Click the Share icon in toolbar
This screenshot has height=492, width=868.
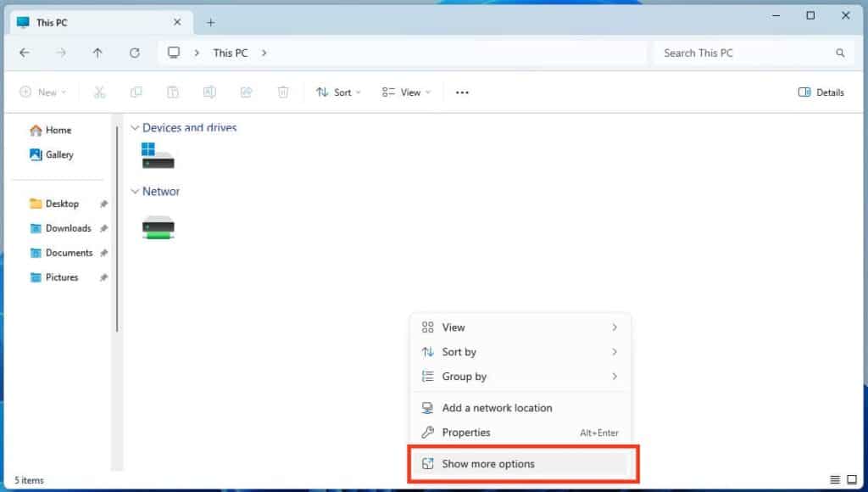tap(246, 92)
